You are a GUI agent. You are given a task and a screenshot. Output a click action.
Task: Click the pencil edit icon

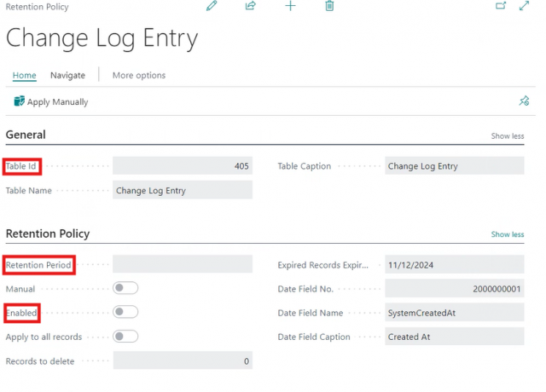(212, 7)
